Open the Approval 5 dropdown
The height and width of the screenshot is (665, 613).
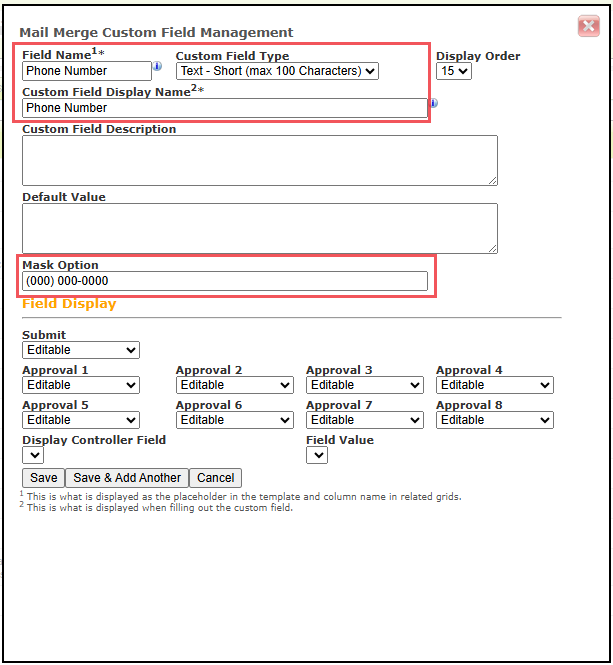point(81,420)
